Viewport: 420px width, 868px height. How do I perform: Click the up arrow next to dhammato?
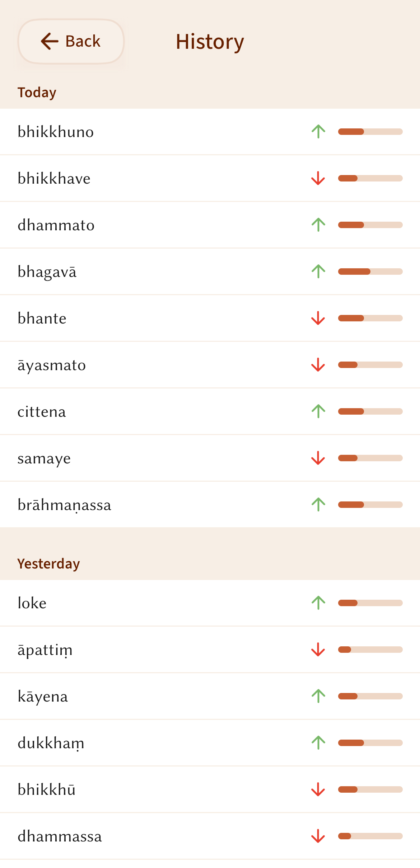click(318, 225)
